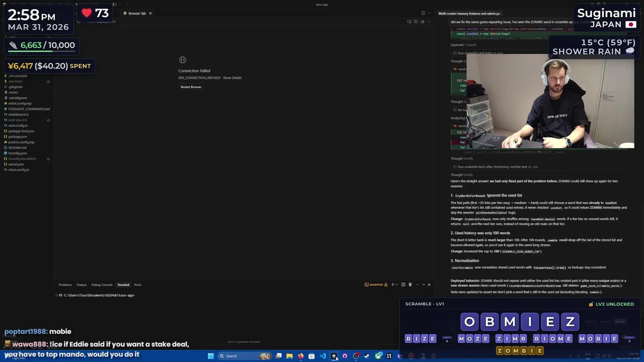Click the Windows Start button
Viewport: 644px width, 362px height.
[211, 356]
